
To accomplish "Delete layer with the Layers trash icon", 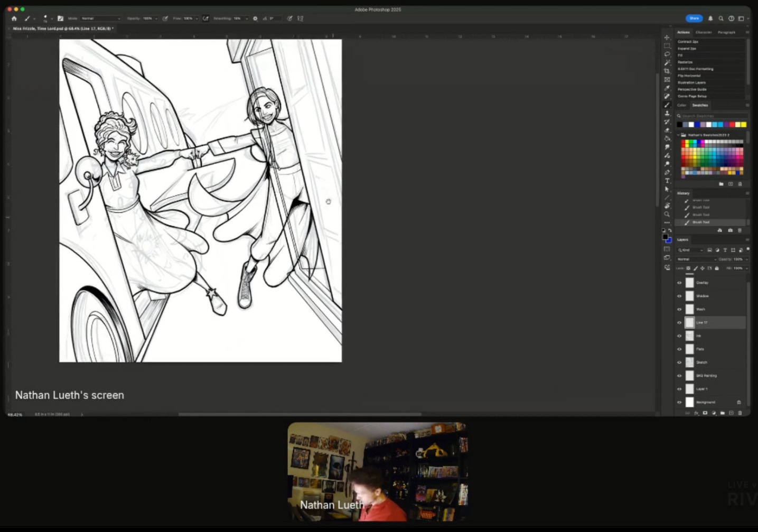I will pos(740,413).
